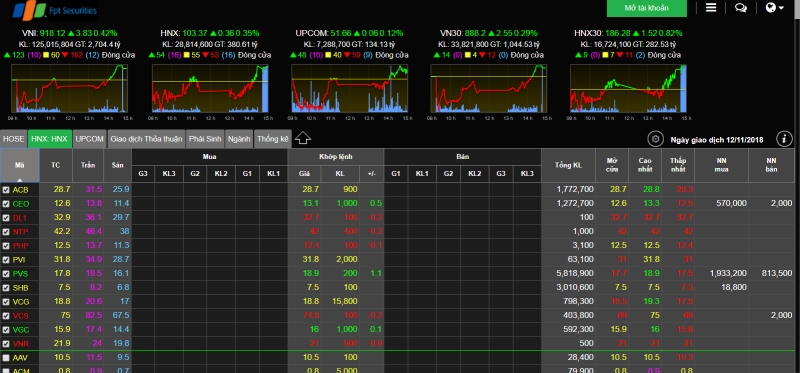Click the PVS stock symbol
The width and height of the screenshot is (800, 373).
(x=20, y=274)
